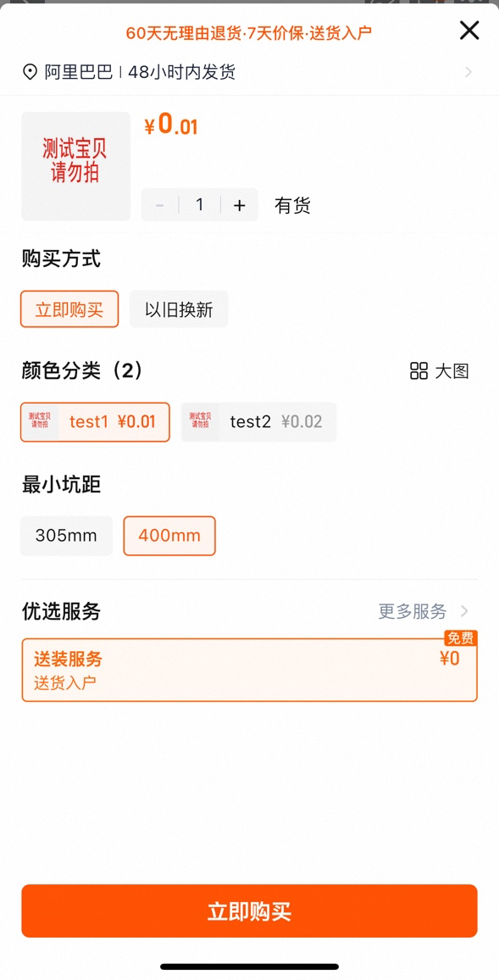499x980 pixels.
Task: Select the 立即购买 purchase method tab
Action: coord(69,309)
